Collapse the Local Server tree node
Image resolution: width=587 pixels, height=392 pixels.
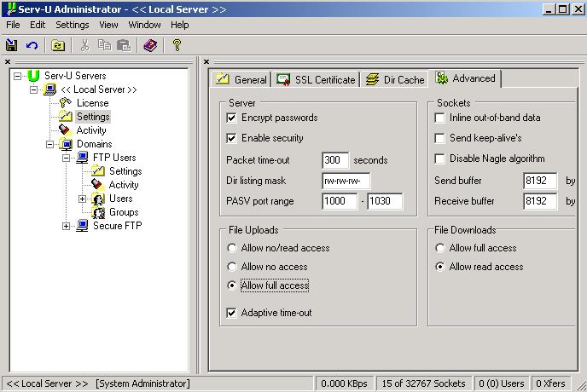(x=33, y=89)
